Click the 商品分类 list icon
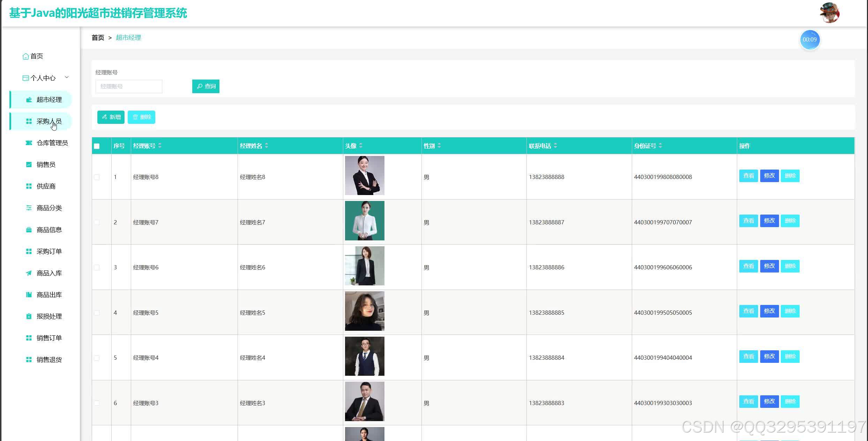This screenshot has width=868, height=441. pos(29,208)
